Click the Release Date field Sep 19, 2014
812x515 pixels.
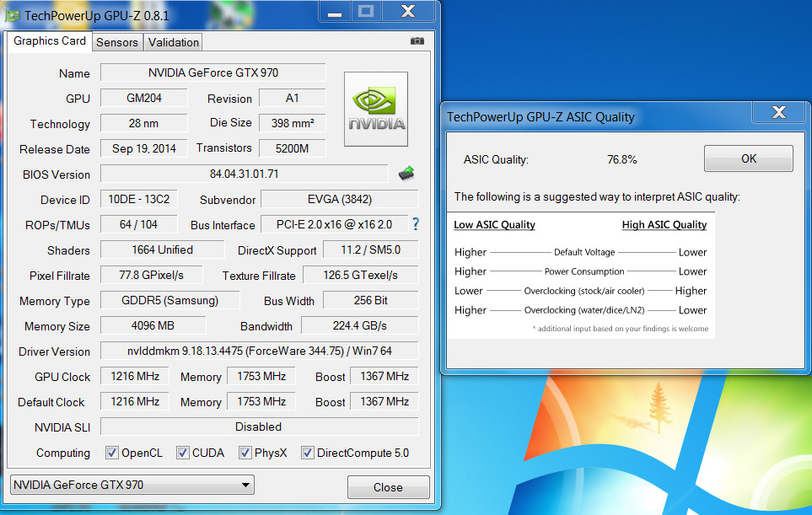144,148
